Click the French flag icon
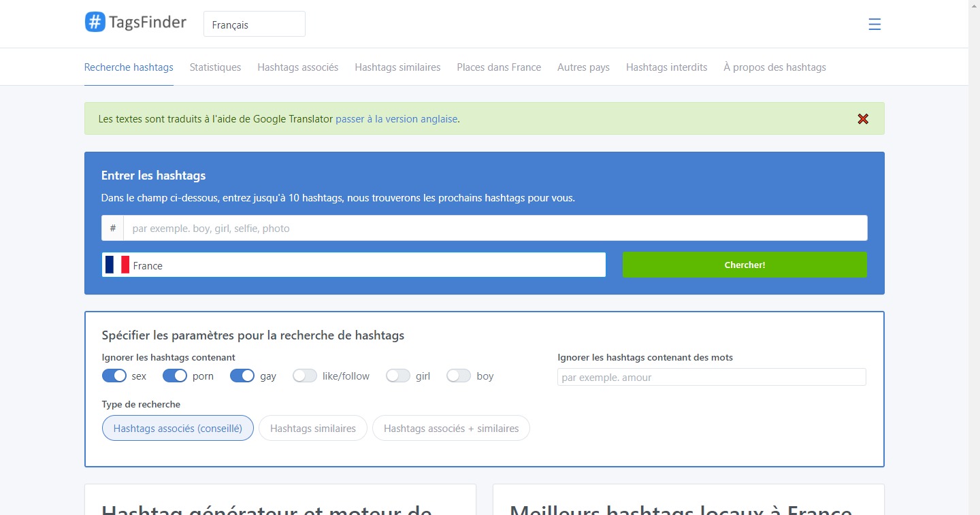The image size is (980, 515). (x=117, y=265)
